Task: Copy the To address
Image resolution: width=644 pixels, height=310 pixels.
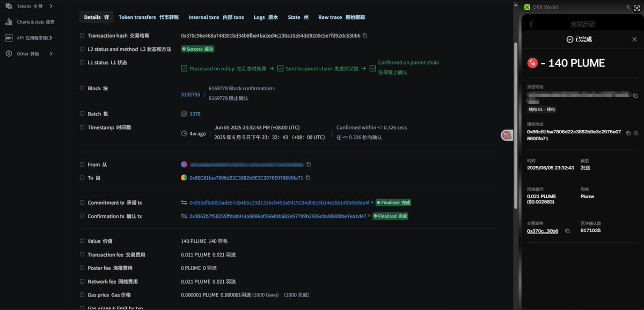Action: pyautogui.click(x=307, y=177)
